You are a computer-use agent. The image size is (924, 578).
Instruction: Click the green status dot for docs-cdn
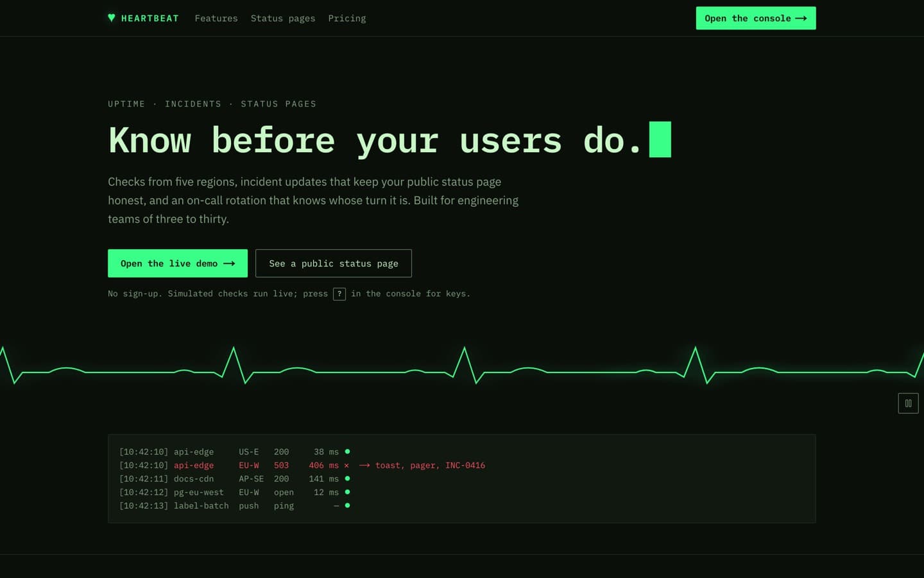coord(347,478)
